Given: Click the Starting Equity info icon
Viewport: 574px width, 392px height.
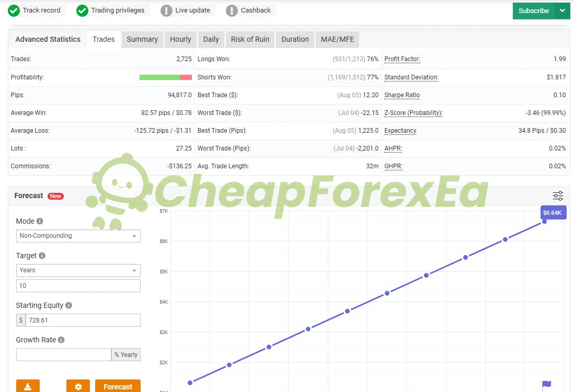Looking at the screenshot, I should pos(69,305).
